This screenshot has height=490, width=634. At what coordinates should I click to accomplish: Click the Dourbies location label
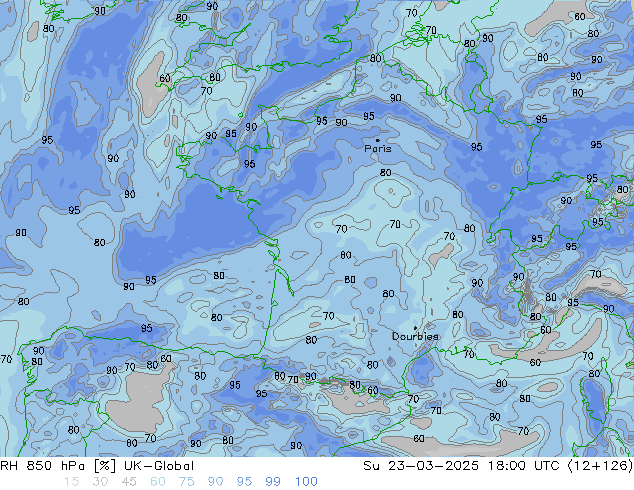click(x=415, y=336)
